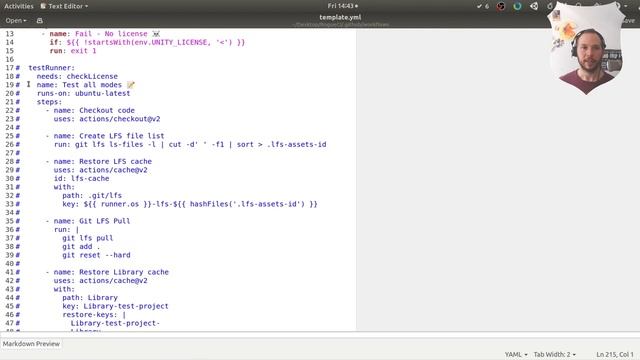Viewport: 640px width, 360px height.
Task: Click the line 'uses: actions/checkout@v2'
Action: (x=107, y=119)
